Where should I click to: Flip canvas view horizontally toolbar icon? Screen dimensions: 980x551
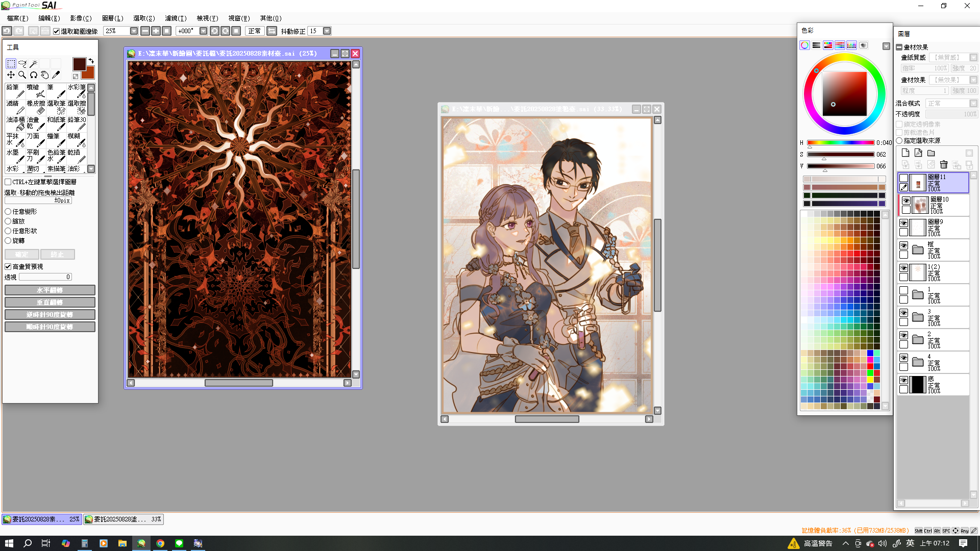pos(272,31)
